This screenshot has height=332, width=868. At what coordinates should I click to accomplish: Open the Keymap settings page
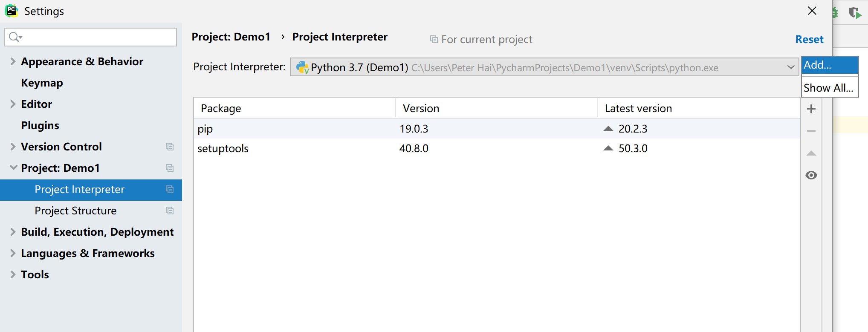[42, 83]
